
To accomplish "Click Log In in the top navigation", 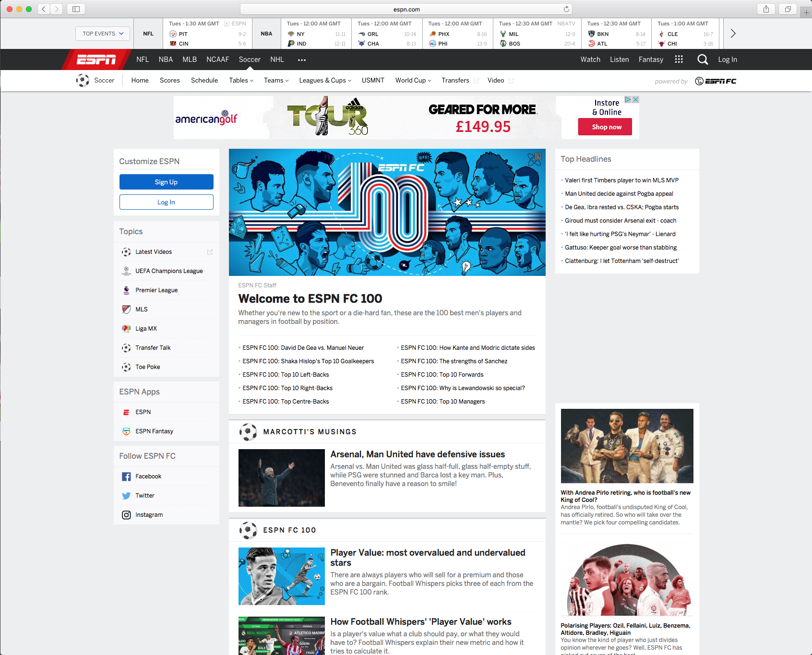I will point(728,60).
